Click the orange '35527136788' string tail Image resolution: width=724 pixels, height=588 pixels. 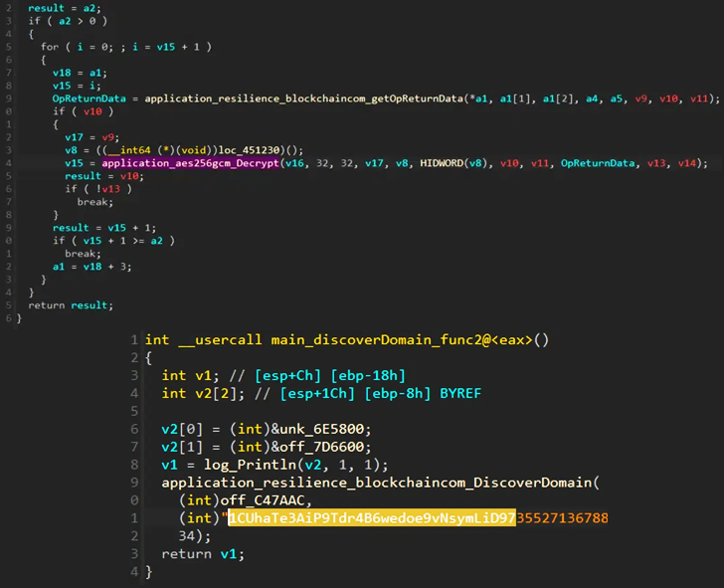pos(563,517)
